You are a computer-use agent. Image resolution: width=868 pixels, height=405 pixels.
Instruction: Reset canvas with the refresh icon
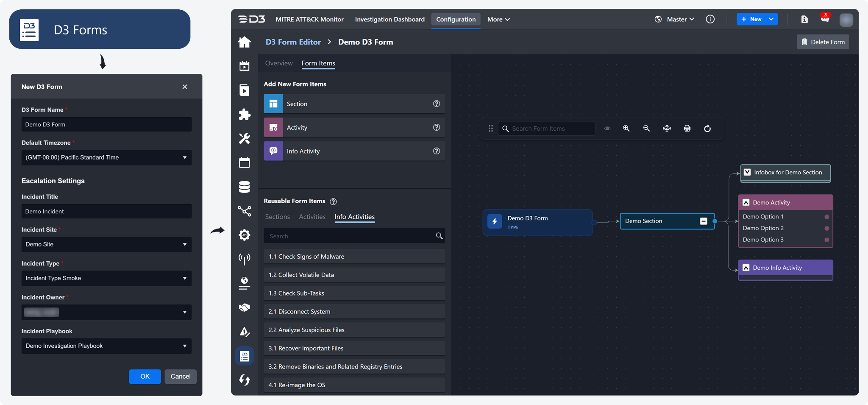707,128
